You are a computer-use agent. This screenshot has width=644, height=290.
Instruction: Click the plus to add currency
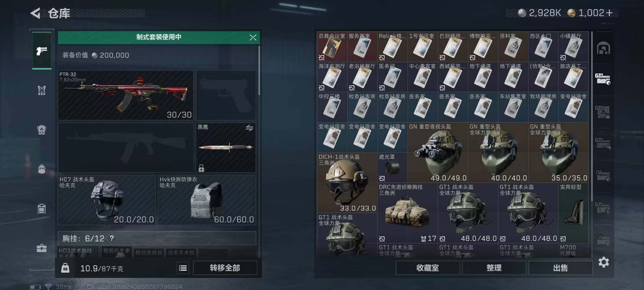coord(609,13)
